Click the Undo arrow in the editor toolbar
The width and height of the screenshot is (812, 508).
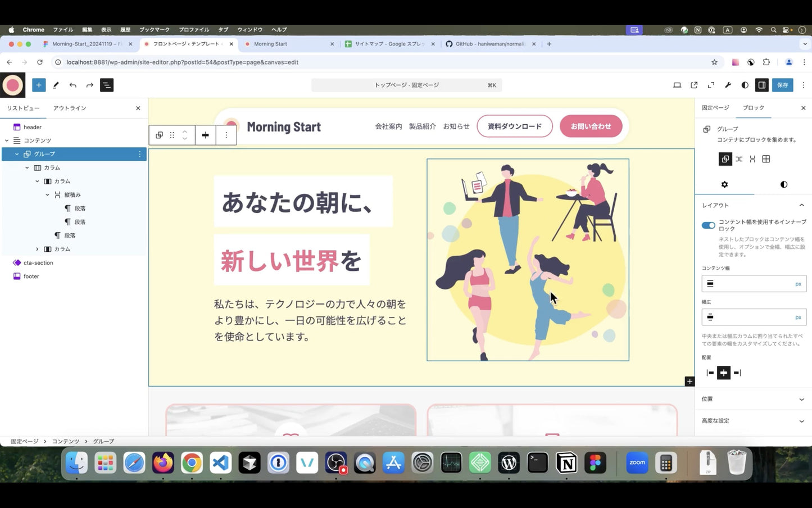click(72, 85)
